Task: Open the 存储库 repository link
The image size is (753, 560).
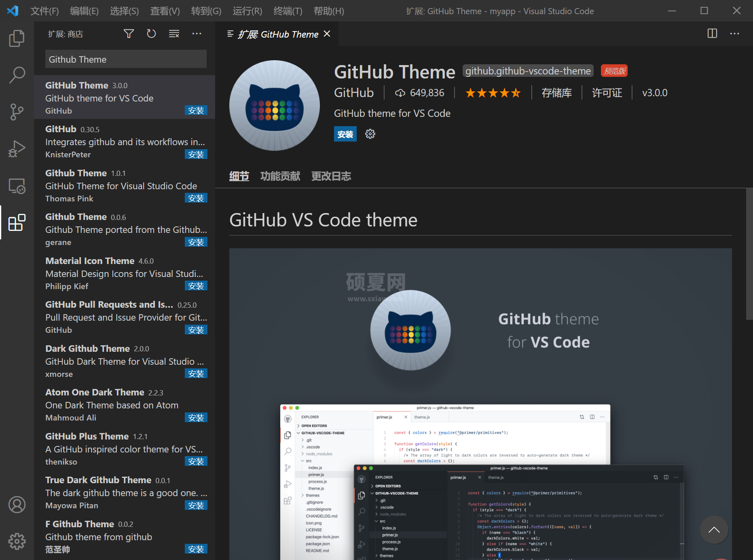Action: 556,93
